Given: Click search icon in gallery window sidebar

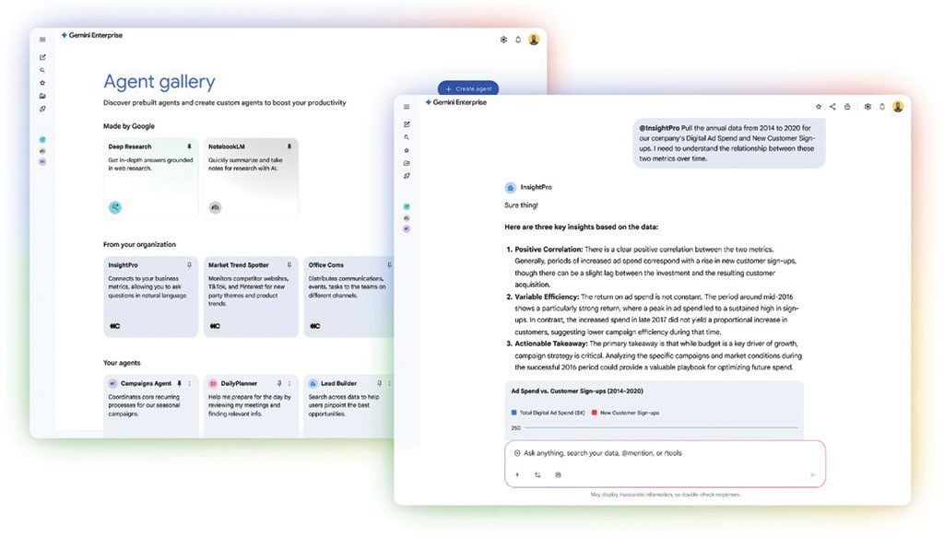Looking at the screenshot, I should point(42,70).
